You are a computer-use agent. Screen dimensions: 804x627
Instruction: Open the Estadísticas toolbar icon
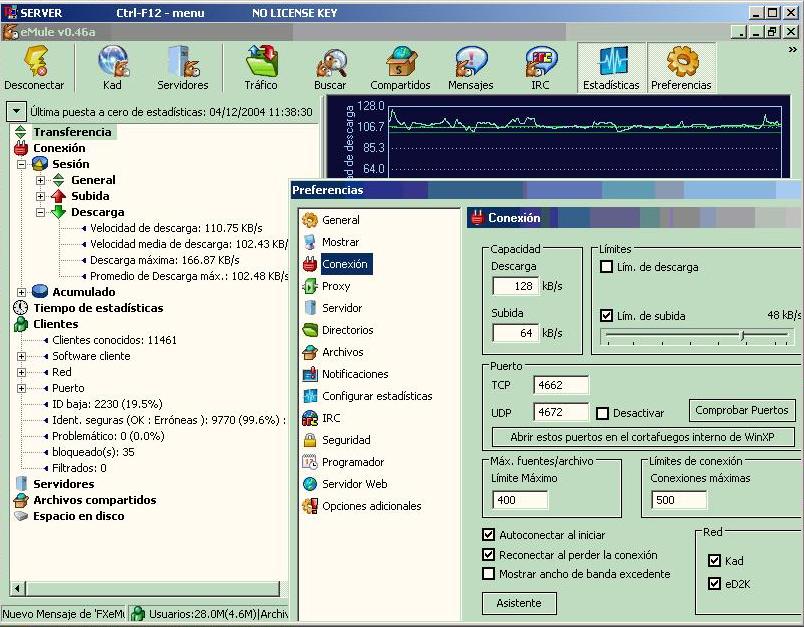tap(612, 61)
